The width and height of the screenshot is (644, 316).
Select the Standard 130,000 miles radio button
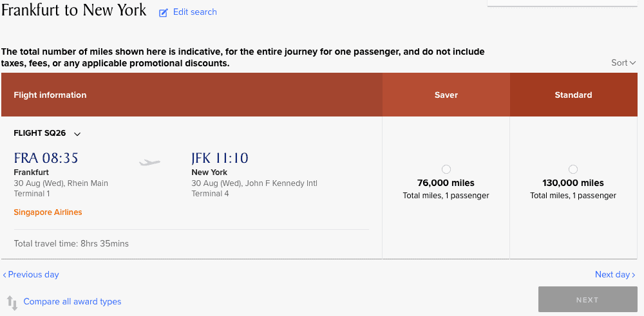[573, 169]
